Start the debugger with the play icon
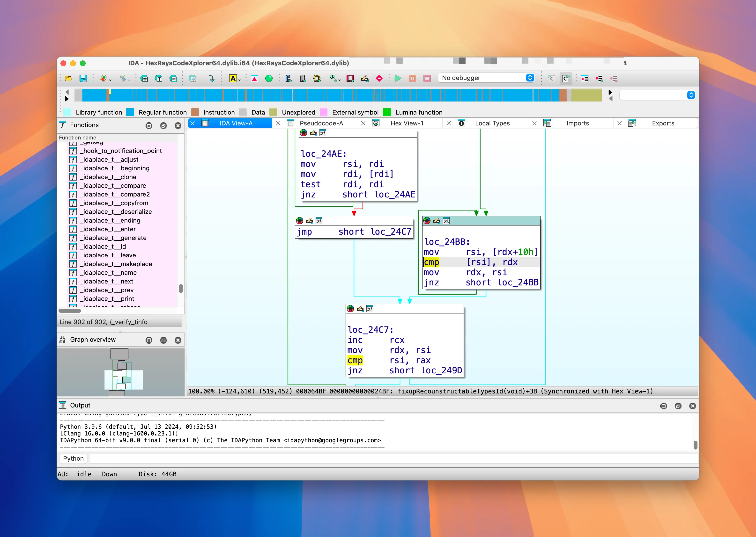756x537 pixels. (398, 78)
